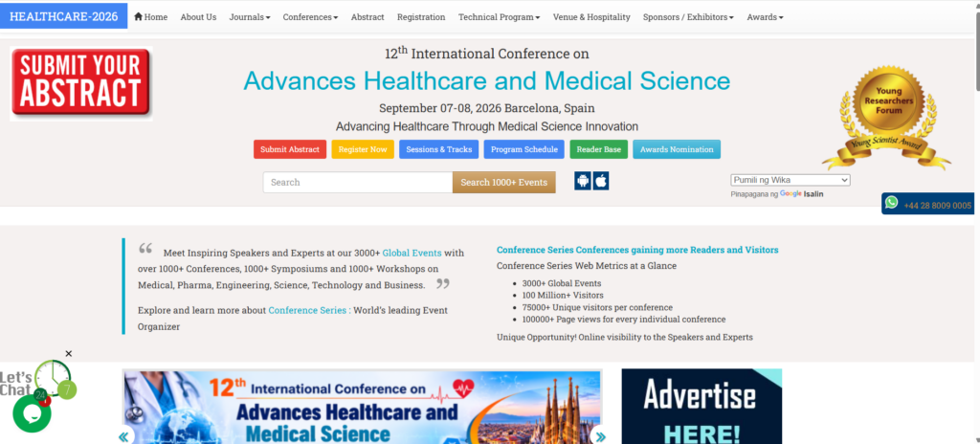The image size is (980, 444).
Task: Click the Advertise HERE! banner
Action: pyautogui.click(x=702, y=407)
